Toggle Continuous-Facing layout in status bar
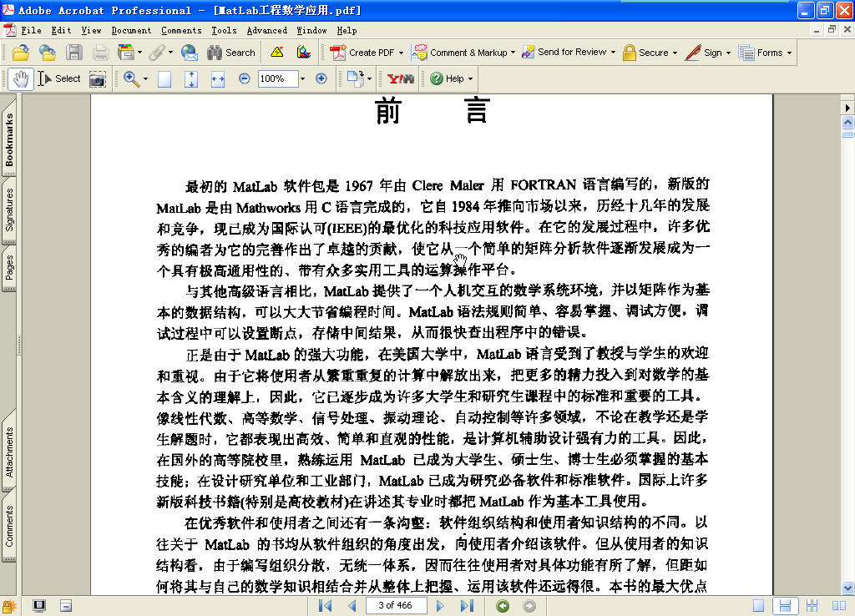 [x=812, y=606]
